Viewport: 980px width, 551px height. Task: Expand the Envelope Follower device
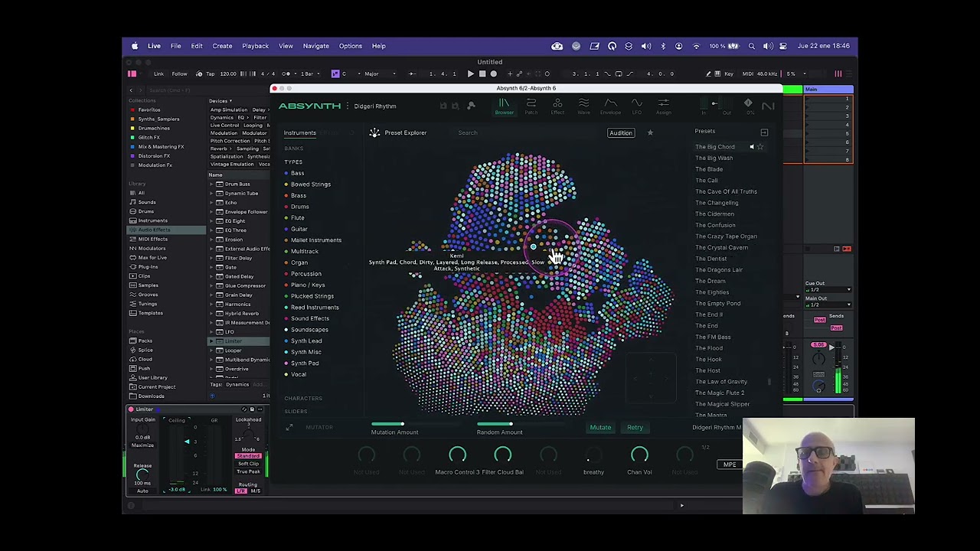tap(212, 212)
